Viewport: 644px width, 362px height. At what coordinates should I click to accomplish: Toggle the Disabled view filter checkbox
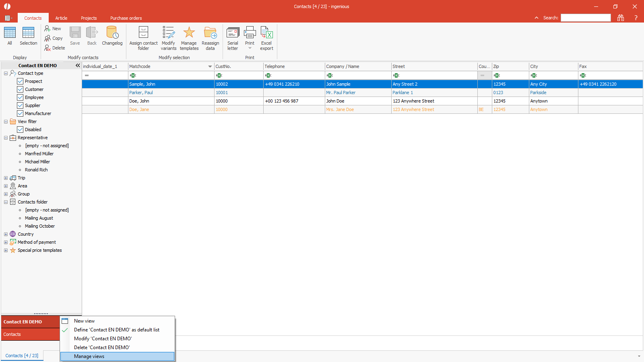point(20,130)
